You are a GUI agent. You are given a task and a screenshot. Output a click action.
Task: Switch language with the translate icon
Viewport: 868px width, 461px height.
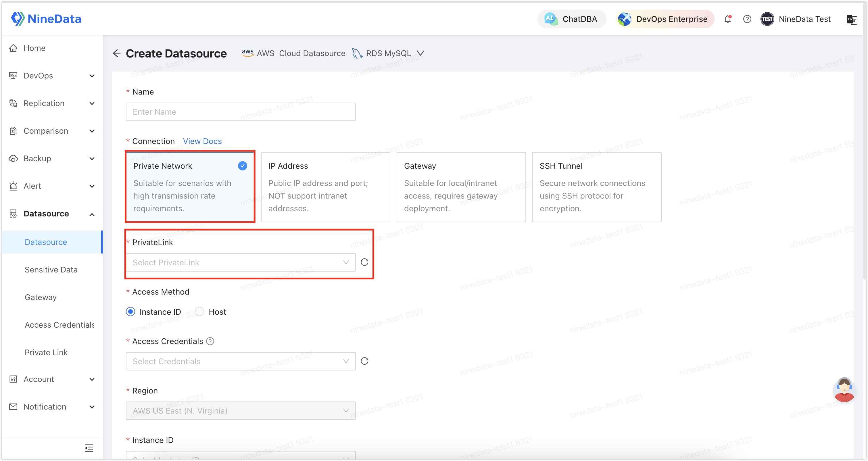[x=852, y=19]
